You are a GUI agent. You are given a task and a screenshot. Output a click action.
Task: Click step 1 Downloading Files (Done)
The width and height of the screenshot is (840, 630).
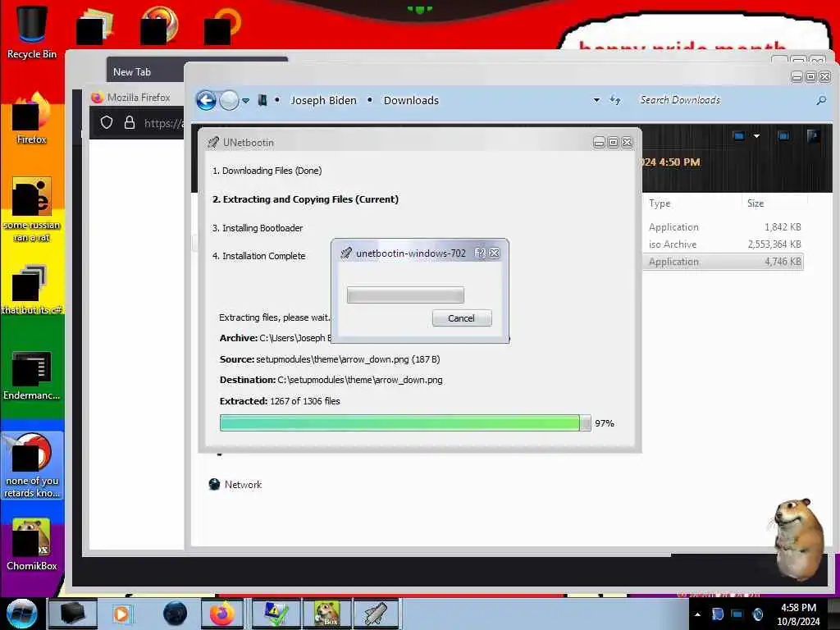(267, 171)
